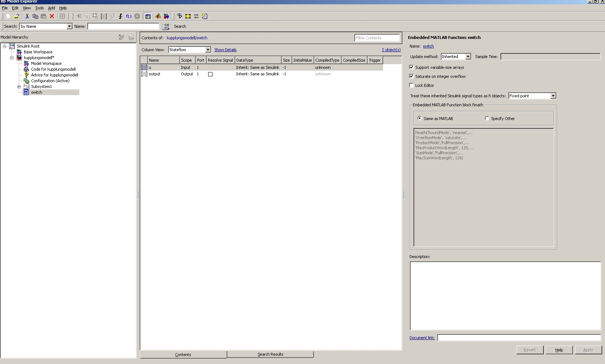The width and height of the screenshot is (605, 364).
Task: Click the red Delete X icon
Action: click(x=52, y=16)
